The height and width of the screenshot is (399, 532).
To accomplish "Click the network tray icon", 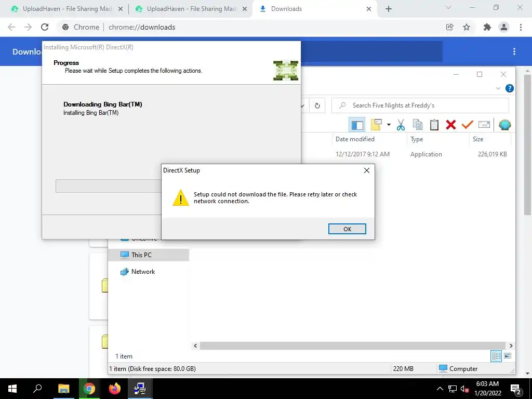I will (x=453, y=389).
